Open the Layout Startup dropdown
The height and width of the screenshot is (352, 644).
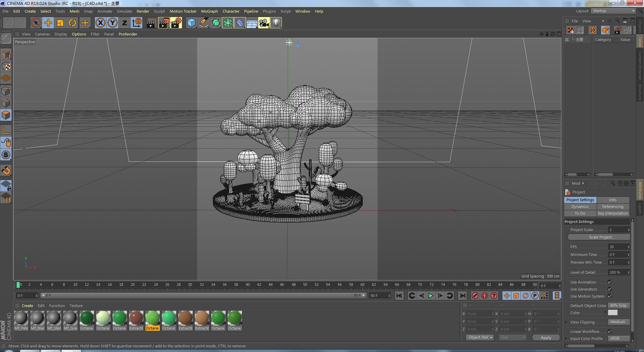pos(613,11)
